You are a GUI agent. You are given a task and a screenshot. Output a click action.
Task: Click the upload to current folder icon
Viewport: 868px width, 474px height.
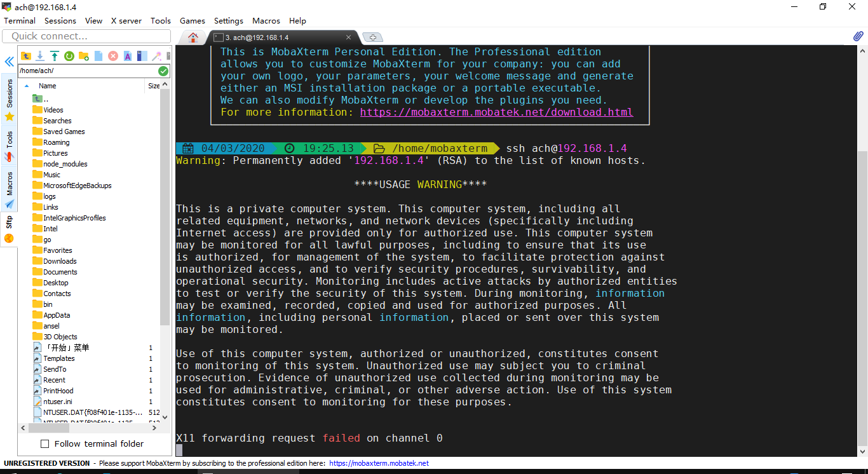[x=55, y=56]
